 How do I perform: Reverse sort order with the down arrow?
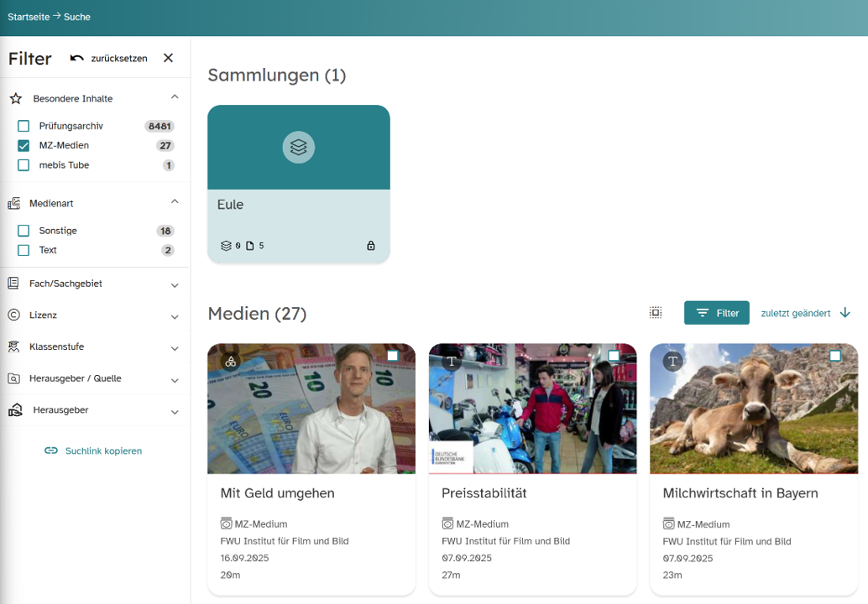(844, 313)
